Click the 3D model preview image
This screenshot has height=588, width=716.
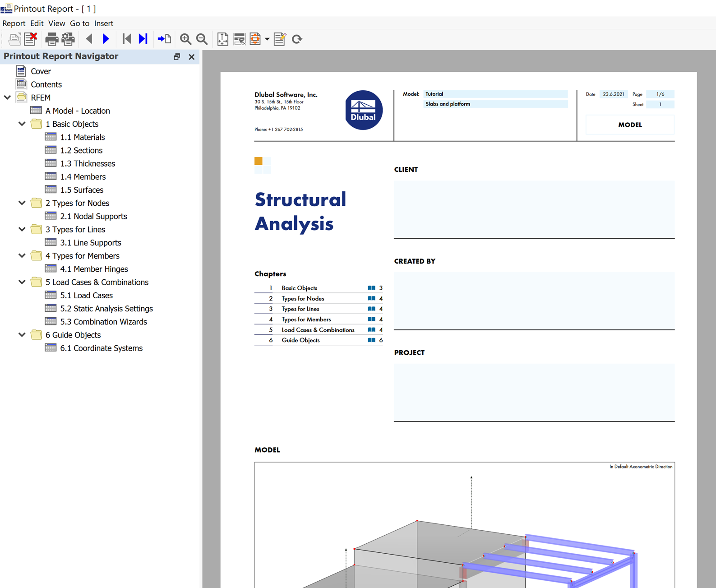point(464,525)
